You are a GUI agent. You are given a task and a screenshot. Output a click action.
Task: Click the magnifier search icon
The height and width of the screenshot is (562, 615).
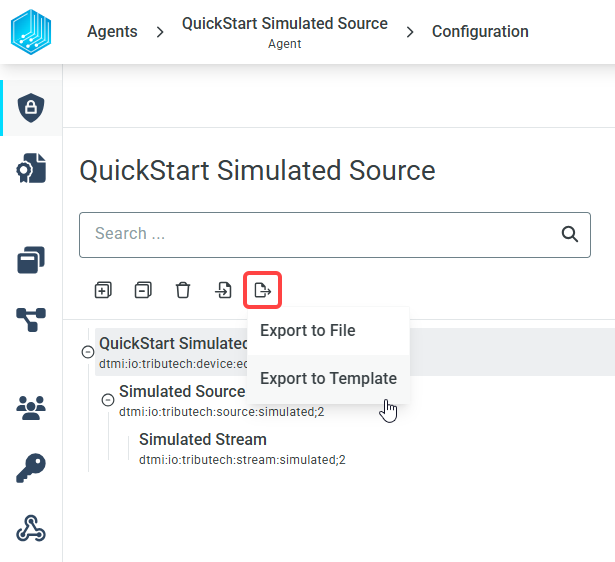click(570, 235)
